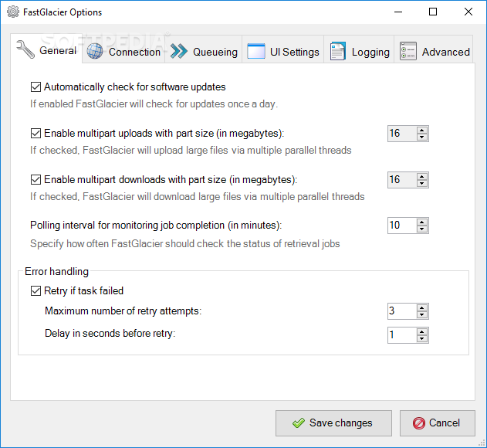
Task: Click 'If enabled FastGlacier will check for updates' text
Action: 154,104
